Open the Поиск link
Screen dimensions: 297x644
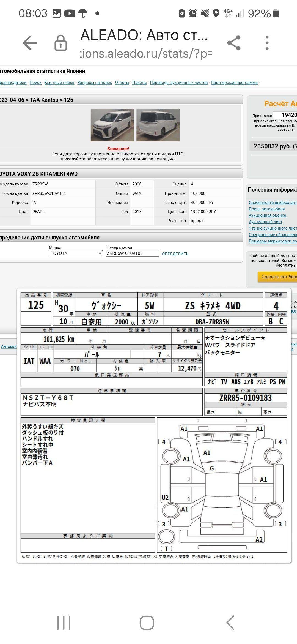(x=35, y=83)
